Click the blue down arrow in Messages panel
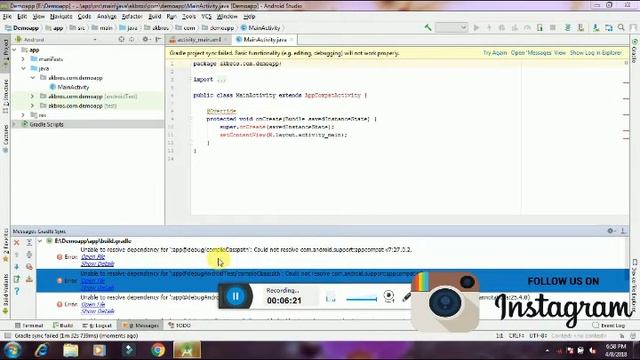 (x=17, y=267)
